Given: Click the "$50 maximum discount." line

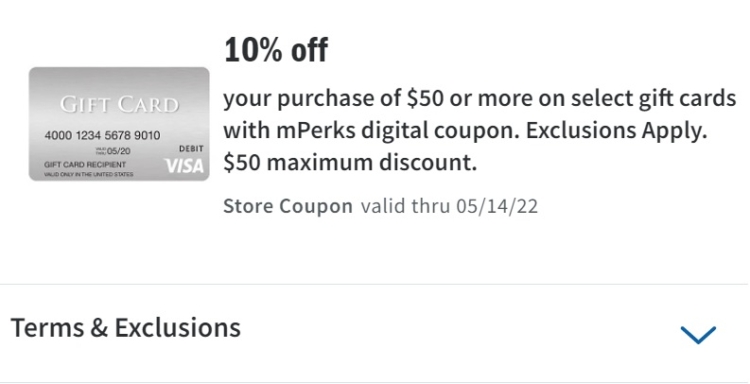Looking at the screenshot, I should click(350, 163).
